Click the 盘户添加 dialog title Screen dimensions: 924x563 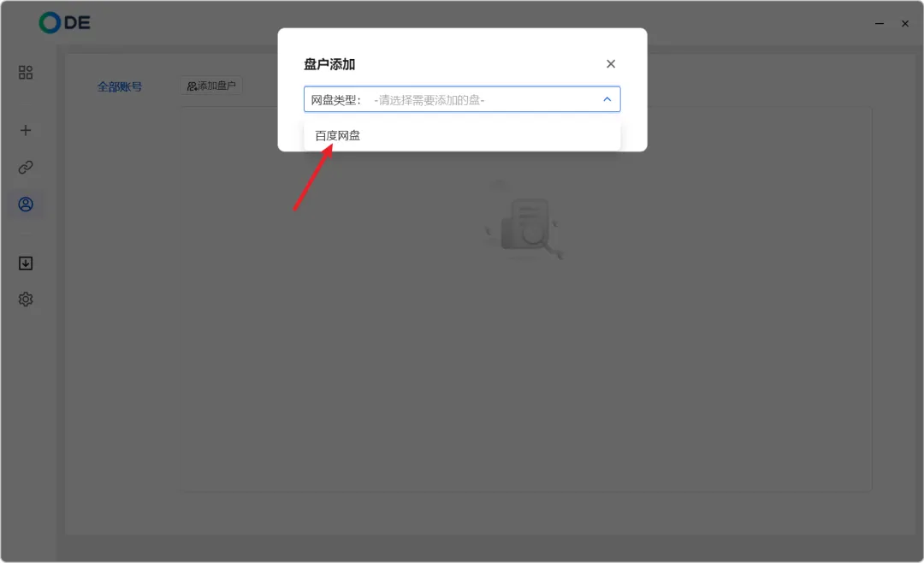click(329, 64)
